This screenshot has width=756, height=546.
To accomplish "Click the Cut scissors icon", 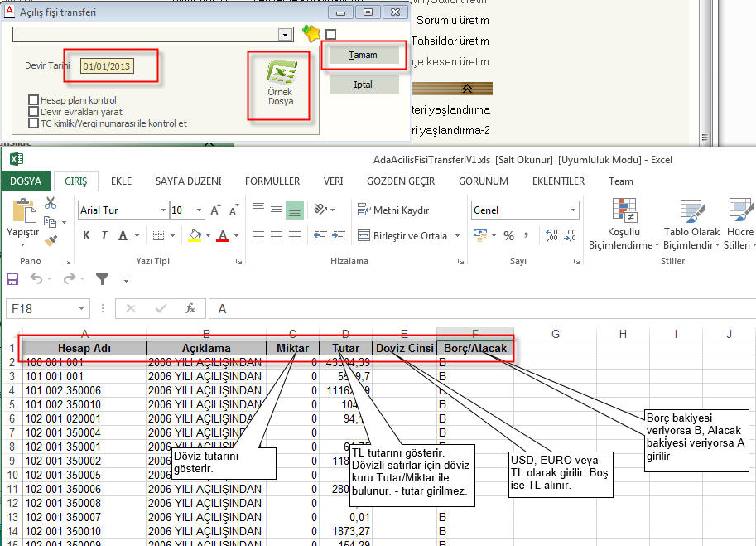I will point(51,202).
